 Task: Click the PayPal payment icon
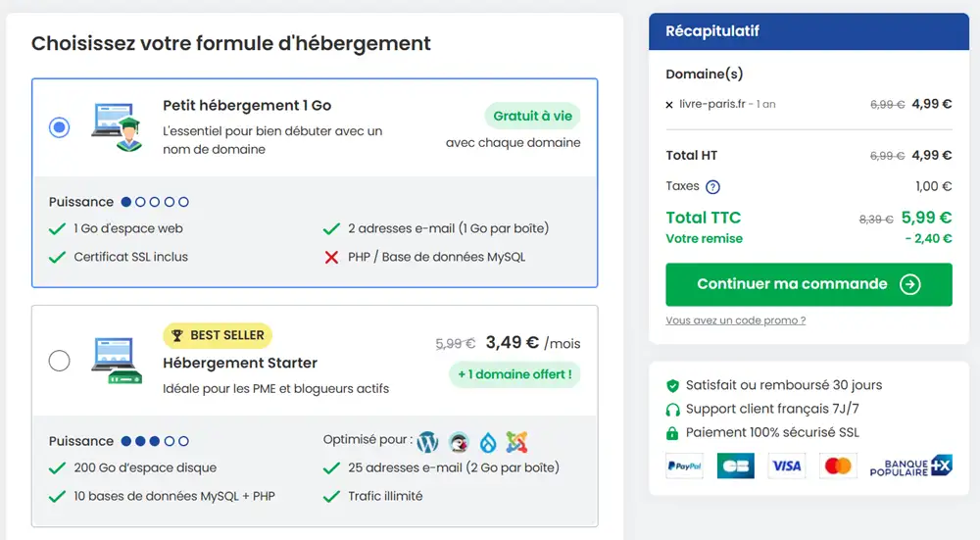coord(684,466)
